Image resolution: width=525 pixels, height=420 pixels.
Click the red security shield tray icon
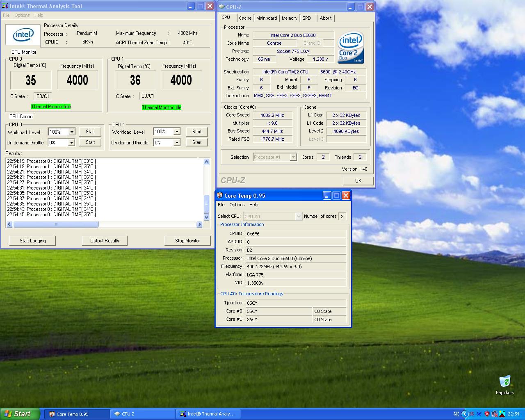coord(487,414)
